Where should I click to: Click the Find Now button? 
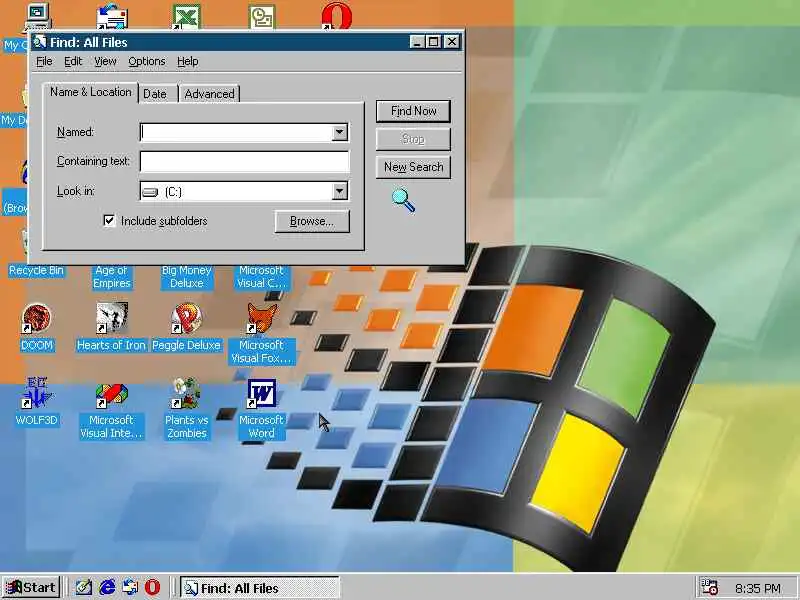pos(413,111)
